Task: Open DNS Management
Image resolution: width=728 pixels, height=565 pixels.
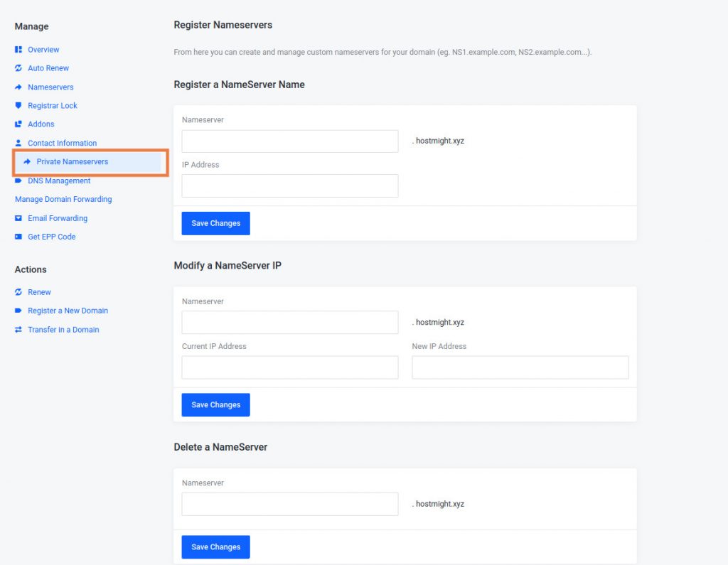Action: pos(59,181)
